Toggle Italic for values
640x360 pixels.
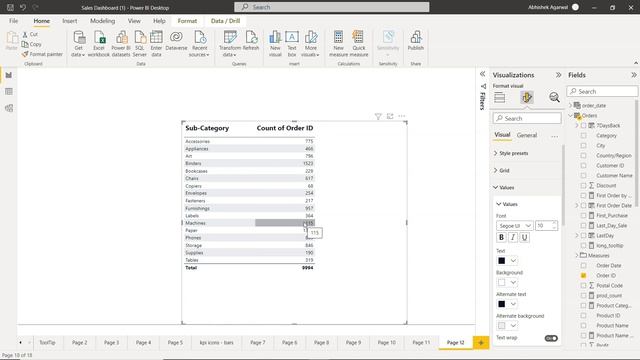(513, 238)
